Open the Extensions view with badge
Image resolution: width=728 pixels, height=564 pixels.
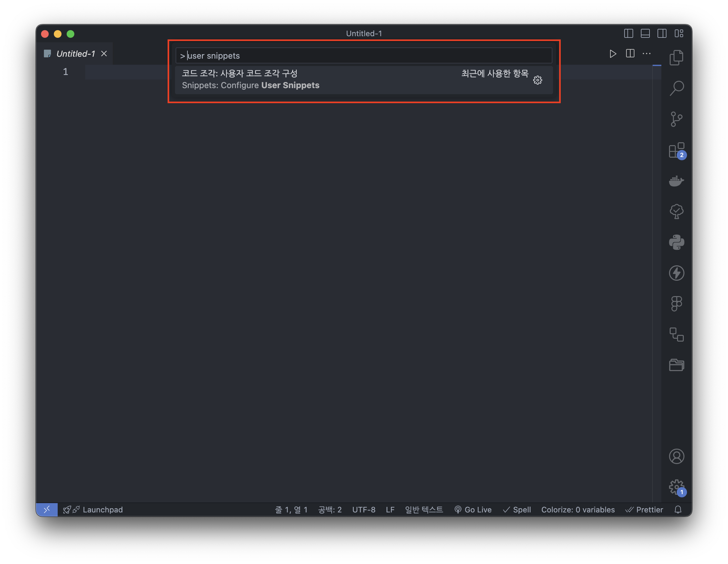click(676, 150)
